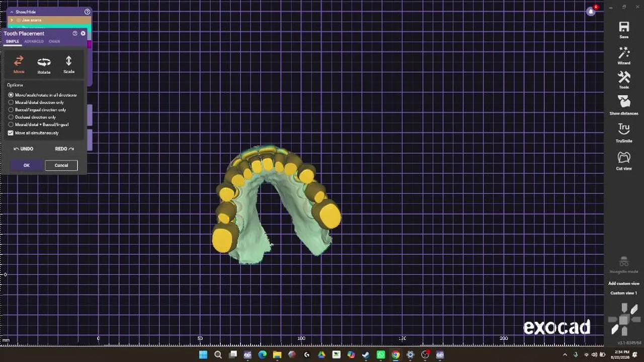Select Buccal/lingual direction only
The width and height of the screenshot is (644, 362).
pos(37,110)
